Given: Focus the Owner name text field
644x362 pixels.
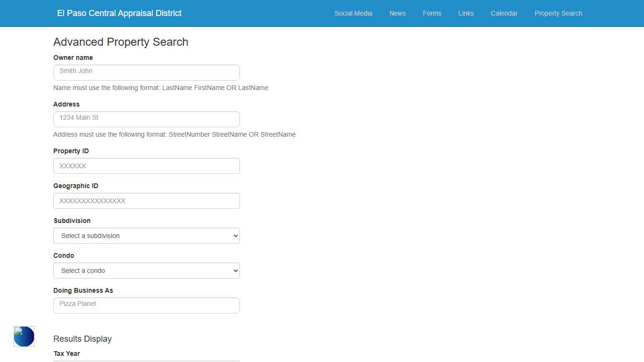Looking at the screenshot, I should point(146,73).
